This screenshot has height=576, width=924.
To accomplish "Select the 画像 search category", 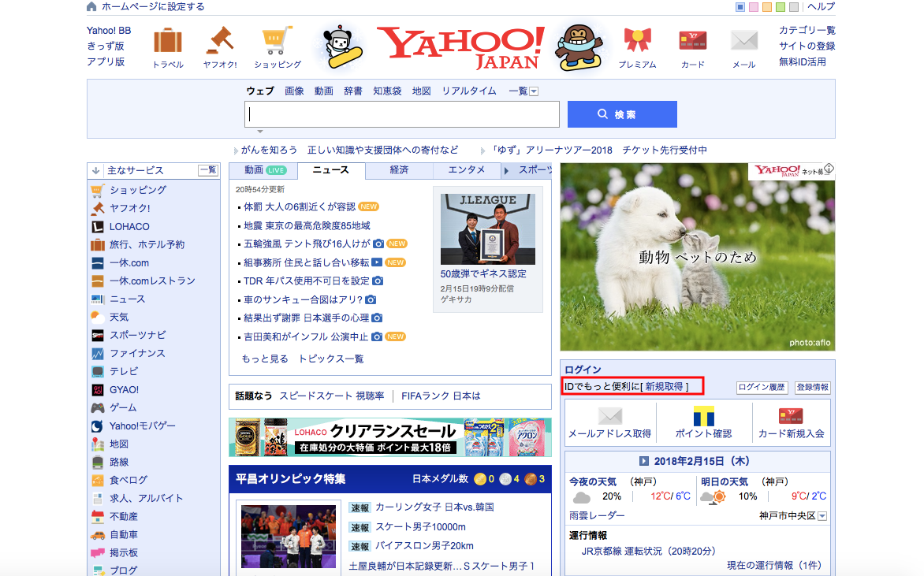I will pos(294,91).
